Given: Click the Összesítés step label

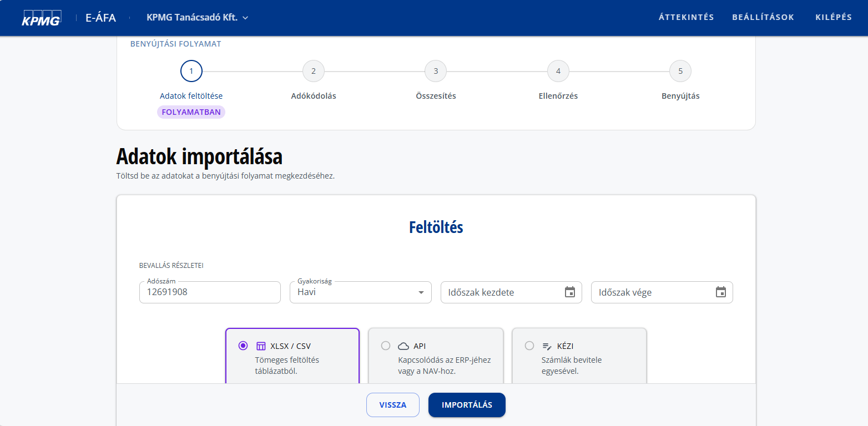Looking at the screenshot, I should tap(436, 96).
